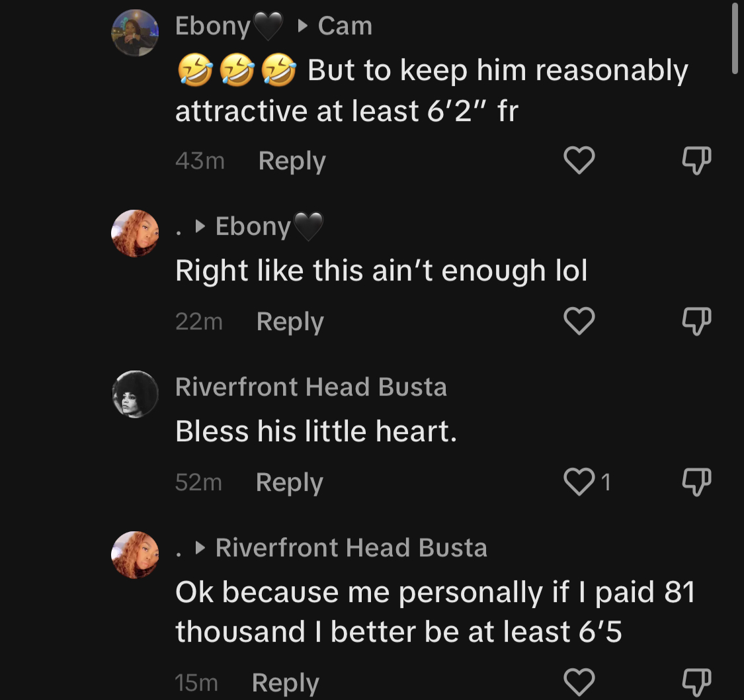Like Ebony's comment about 6'2"
744x700 pixels.
click(579, 160)
